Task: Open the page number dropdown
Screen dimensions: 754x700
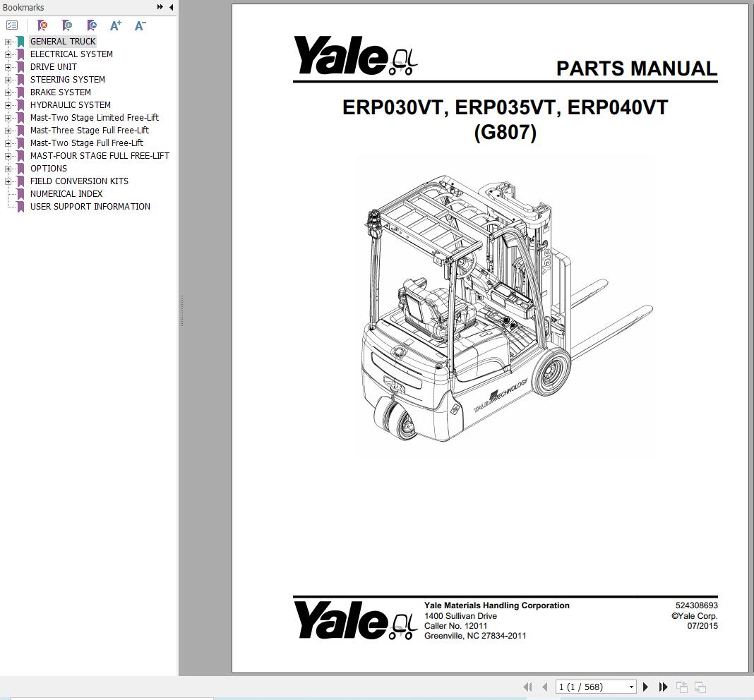Action: click(x=631, y=686)
